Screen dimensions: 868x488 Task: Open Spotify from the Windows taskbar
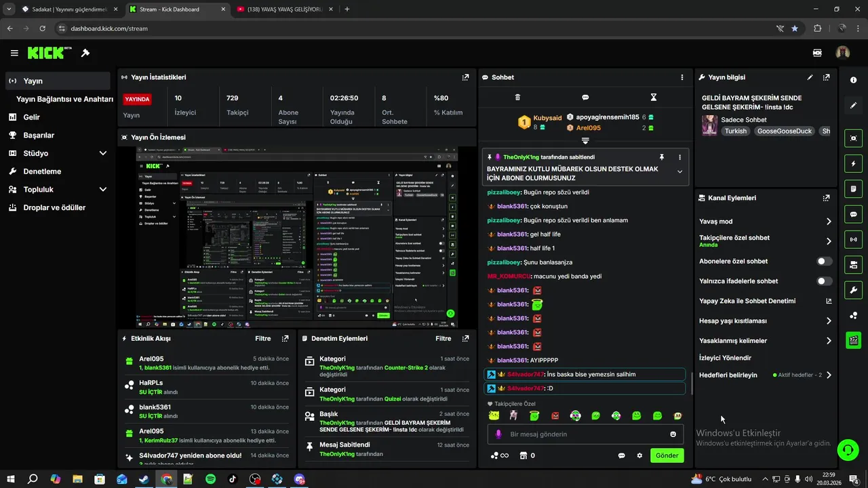(x=210, y=479)
